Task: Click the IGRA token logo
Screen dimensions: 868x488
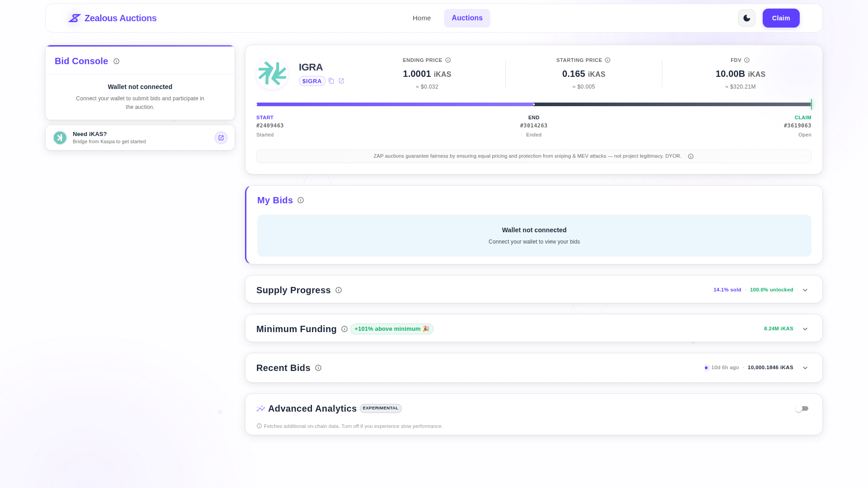Action: pos(272,73)
